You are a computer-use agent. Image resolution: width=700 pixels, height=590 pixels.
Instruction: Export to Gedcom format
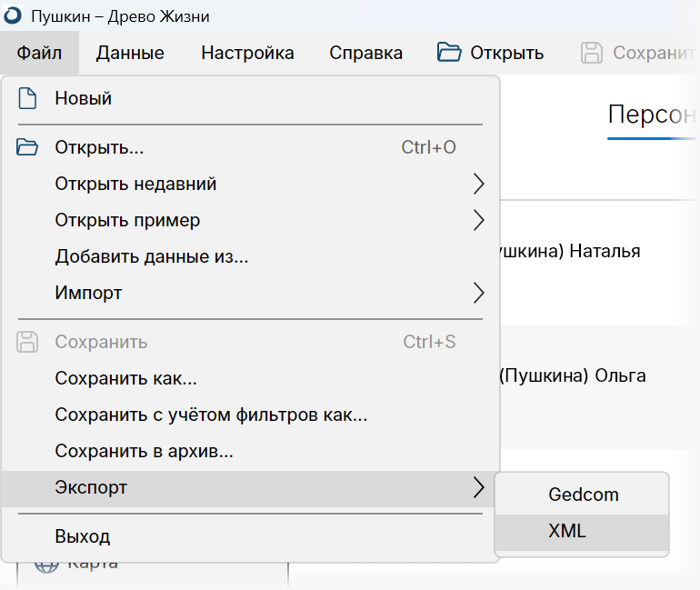click(x=582, y=495)
